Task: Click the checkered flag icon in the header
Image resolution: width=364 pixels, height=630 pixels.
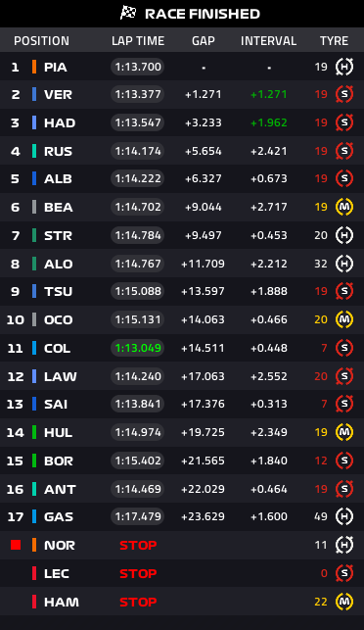Action: click(128, 13)
